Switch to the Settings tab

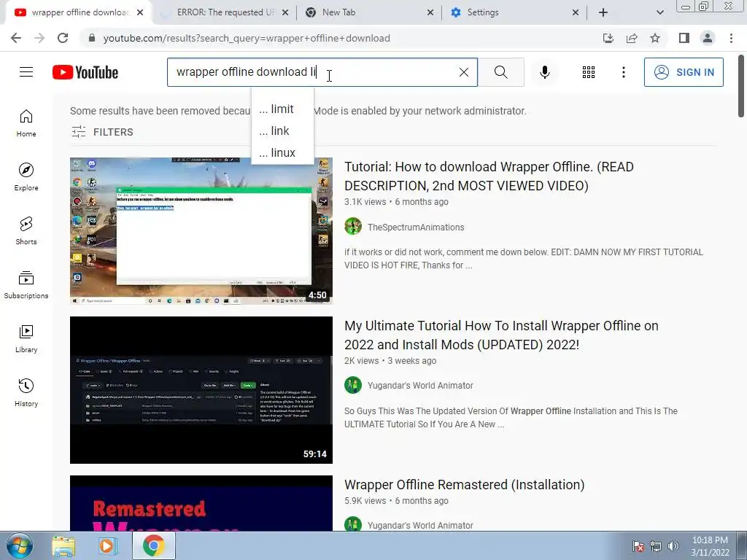514,12
